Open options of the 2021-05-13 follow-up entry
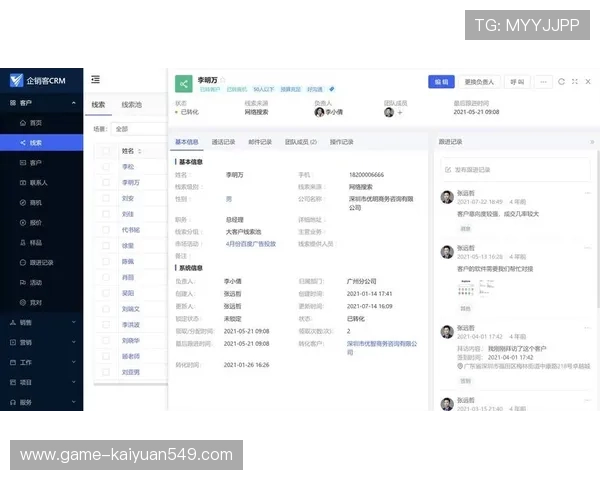 pos(588,248)
